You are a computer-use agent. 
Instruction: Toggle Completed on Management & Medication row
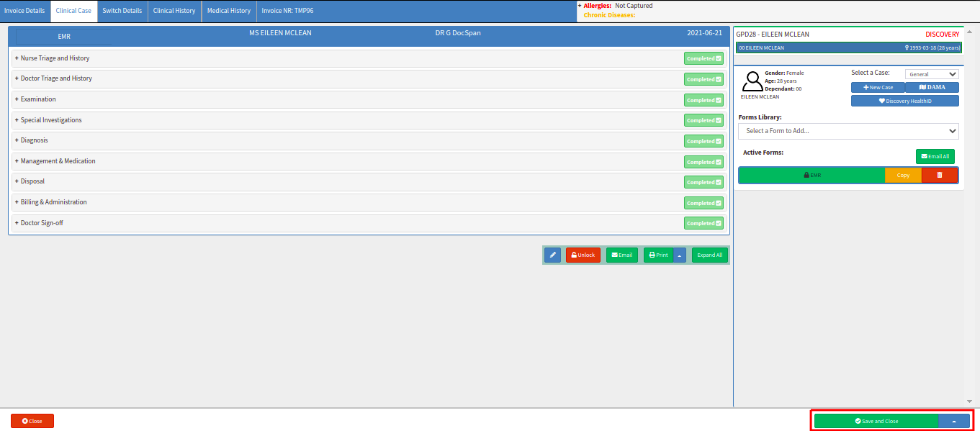click(x=703, y=162)
